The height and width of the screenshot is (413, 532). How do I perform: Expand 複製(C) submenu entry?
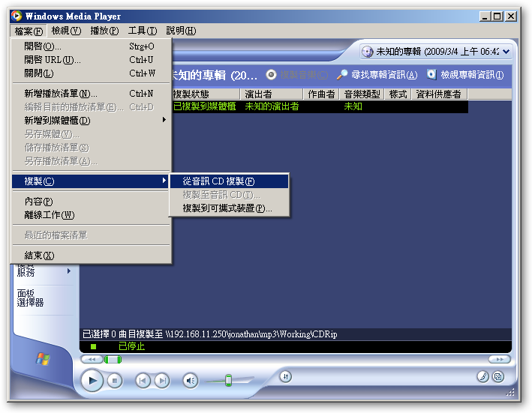pos(91,181)
